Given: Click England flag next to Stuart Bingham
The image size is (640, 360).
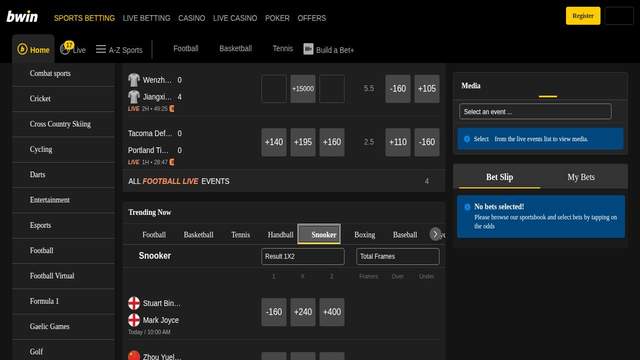Looking at the screenshot, I should click(x=134, y=303).
